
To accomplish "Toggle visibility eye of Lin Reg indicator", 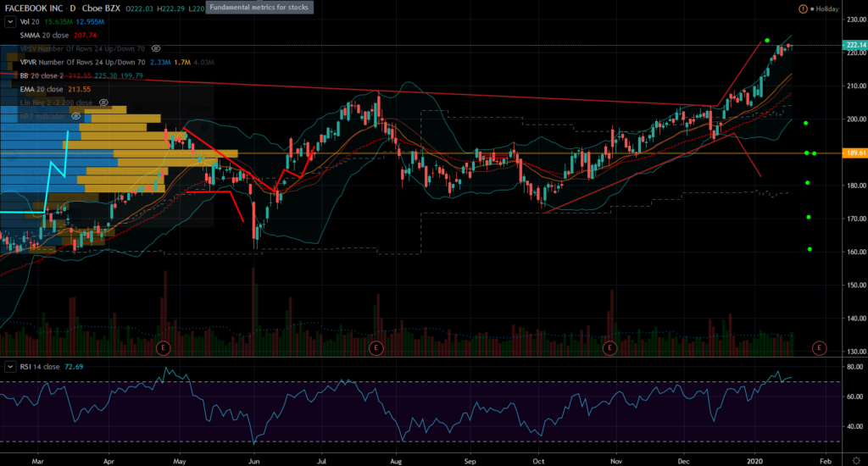I will [x=103, y=103].
